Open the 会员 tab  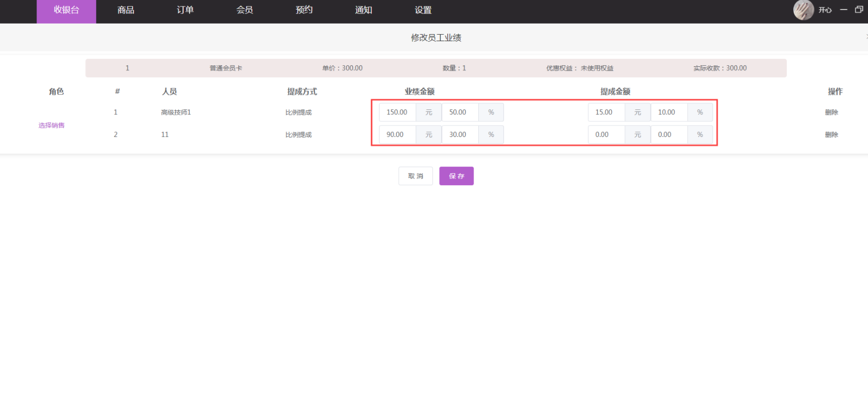tap(245, 10)
